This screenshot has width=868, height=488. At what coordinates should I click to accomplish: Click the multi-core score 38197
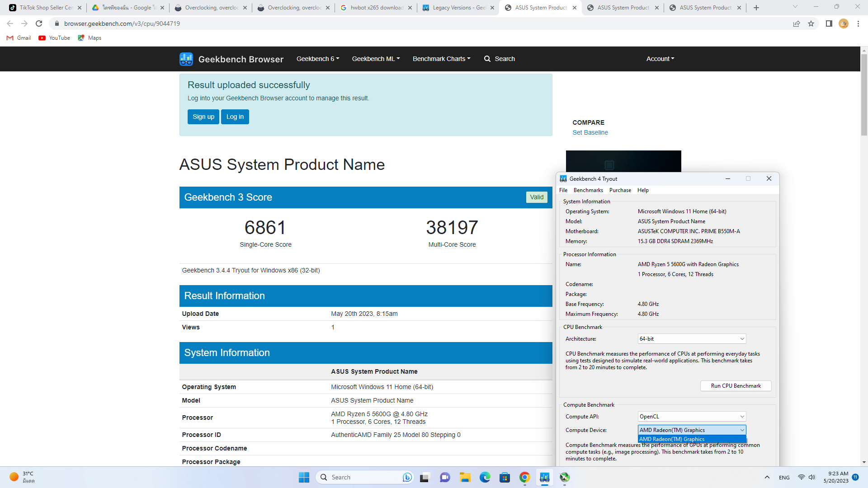click(452, 227)
